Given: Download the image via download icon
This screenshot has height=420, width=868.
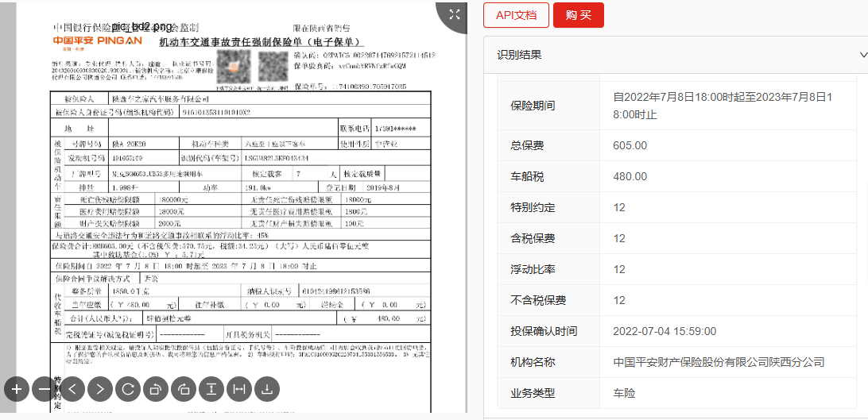Looking at the screenshot, I should tap(267, 389).
